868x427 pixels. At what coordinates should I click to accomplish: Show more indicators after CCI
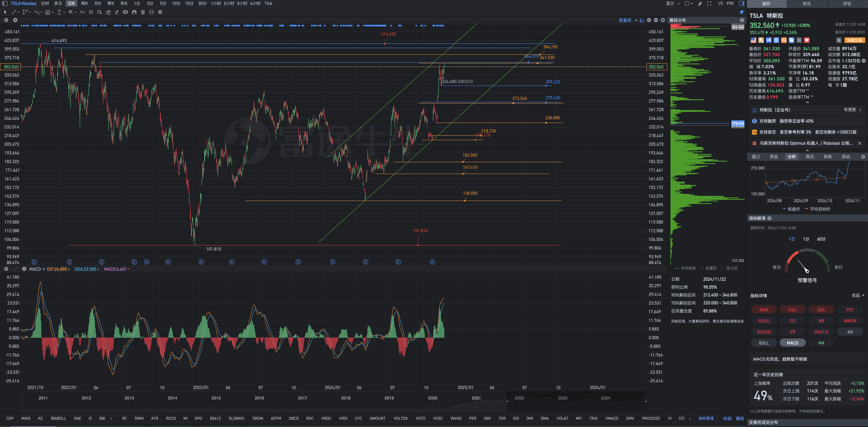tap(690, 419)
